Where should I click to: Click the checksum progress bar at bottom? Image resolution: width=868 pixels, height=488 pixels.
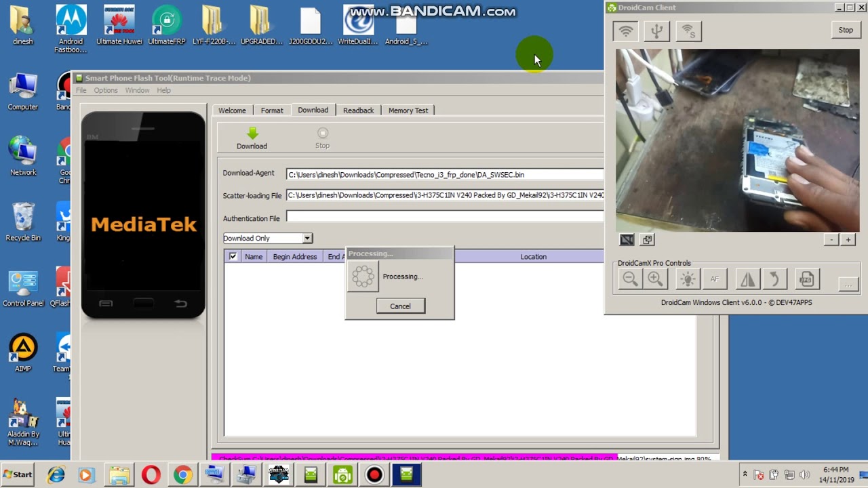[x=465, y=458]
